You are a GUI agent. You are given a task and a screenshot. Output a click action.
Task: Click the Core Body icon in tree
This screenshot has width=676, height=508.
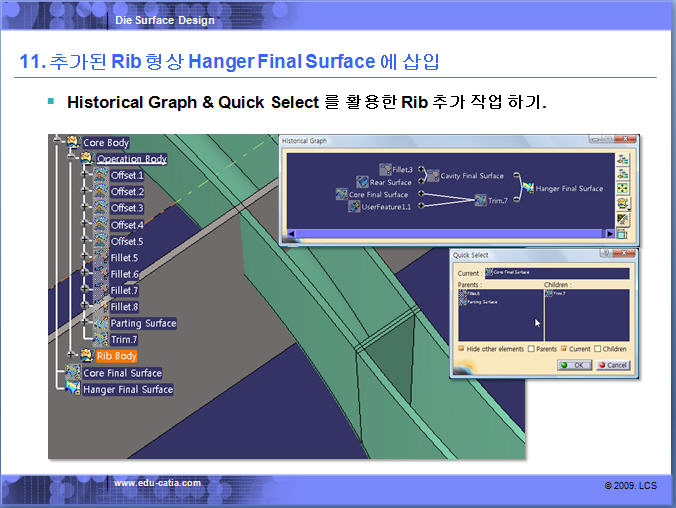pyautogui.click(x=72, y=143)
